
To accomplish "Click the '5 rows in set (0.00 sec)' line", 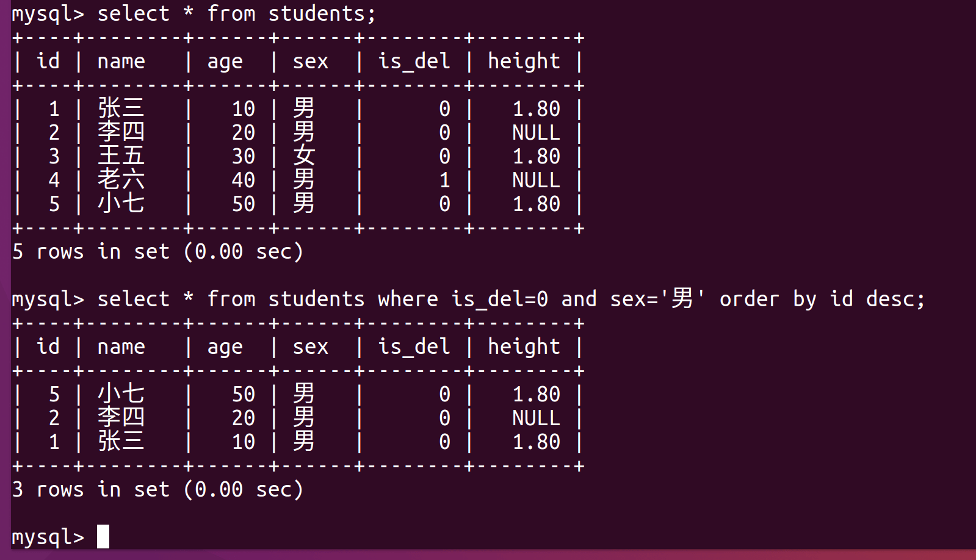I will point(157,251).
